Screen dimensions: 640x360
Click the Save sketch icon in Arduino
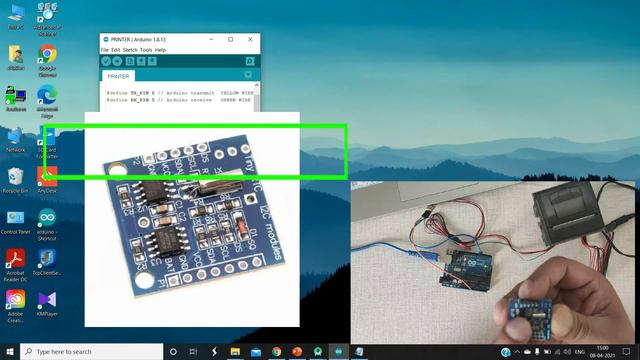pyautogui.click(x=152, y=61)
